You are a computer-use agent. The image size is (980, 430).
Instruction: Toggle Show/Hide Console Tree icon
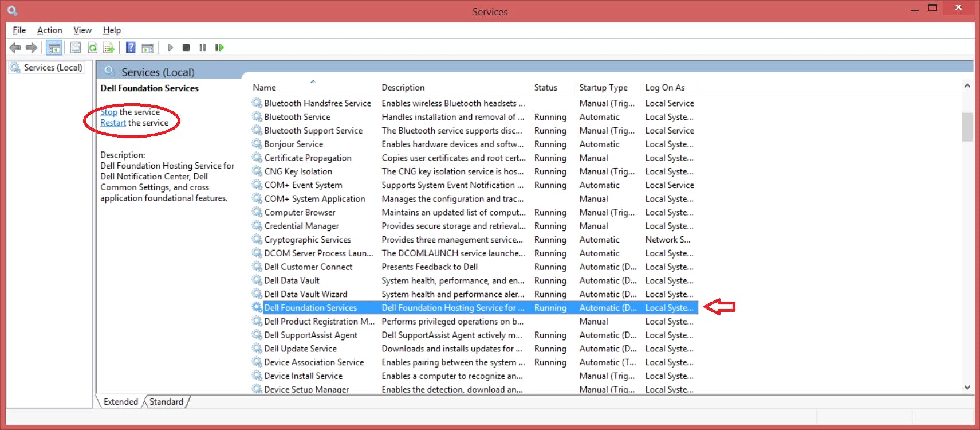coord(54,48)
